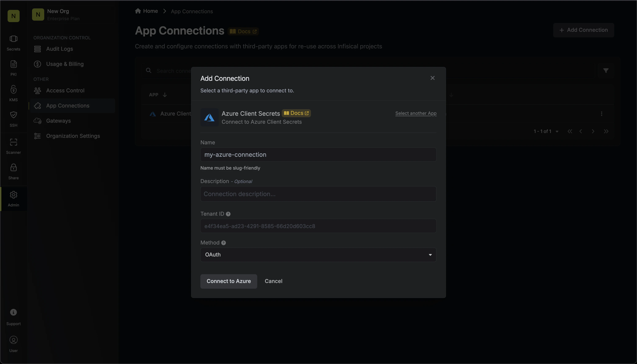Open the New Org Enterprise Plan switcher
The width and height of the screenshot is (637, 364).
pyautogui.click(x=73, y=15)
